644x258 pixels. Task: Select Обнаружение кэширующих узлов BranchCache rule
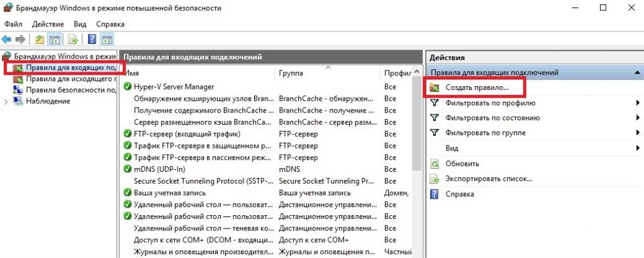pos(204,99)
